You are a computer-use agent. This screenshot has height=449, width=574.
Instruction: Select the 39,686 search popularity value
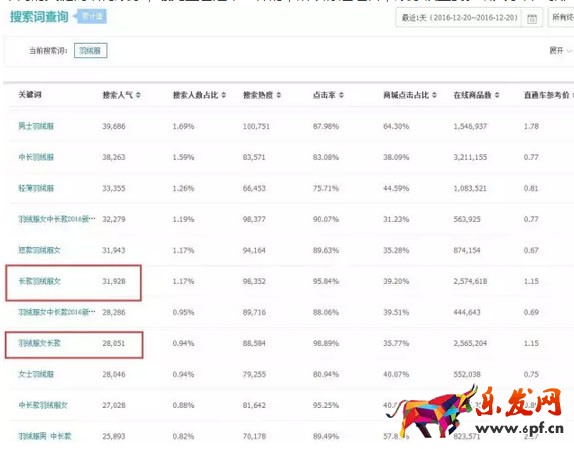114,126
